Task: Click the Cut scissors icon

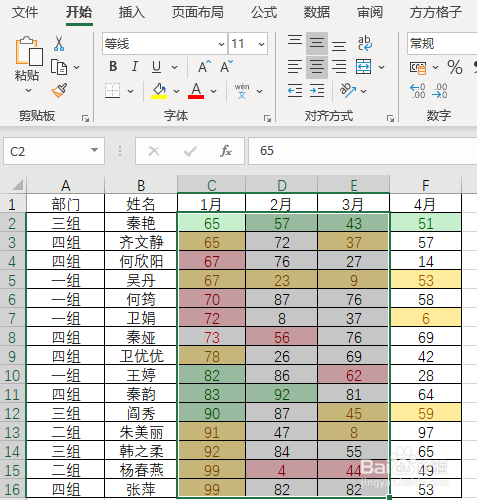Action: coord(59,43)
